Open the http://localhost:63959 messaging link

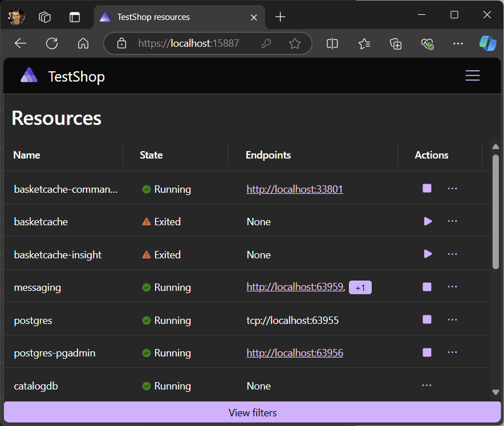[x=295, y=287]
